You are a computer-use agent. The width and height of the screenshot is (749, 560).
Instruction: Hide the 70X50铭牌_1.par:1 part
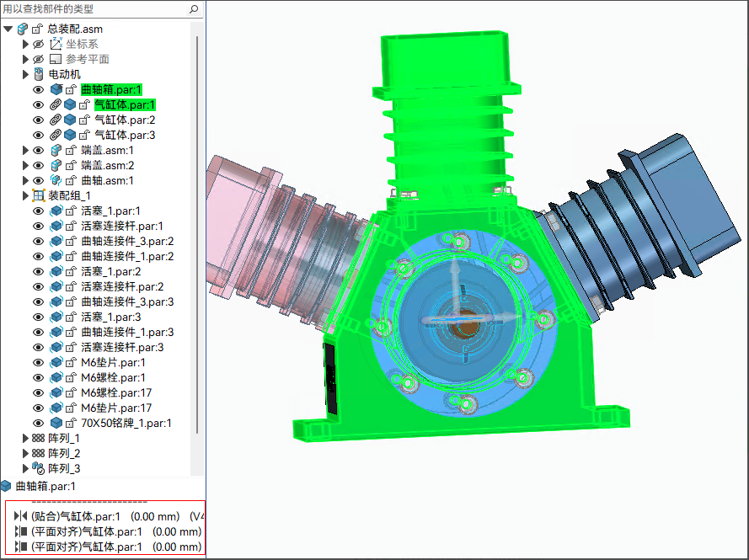38,423
